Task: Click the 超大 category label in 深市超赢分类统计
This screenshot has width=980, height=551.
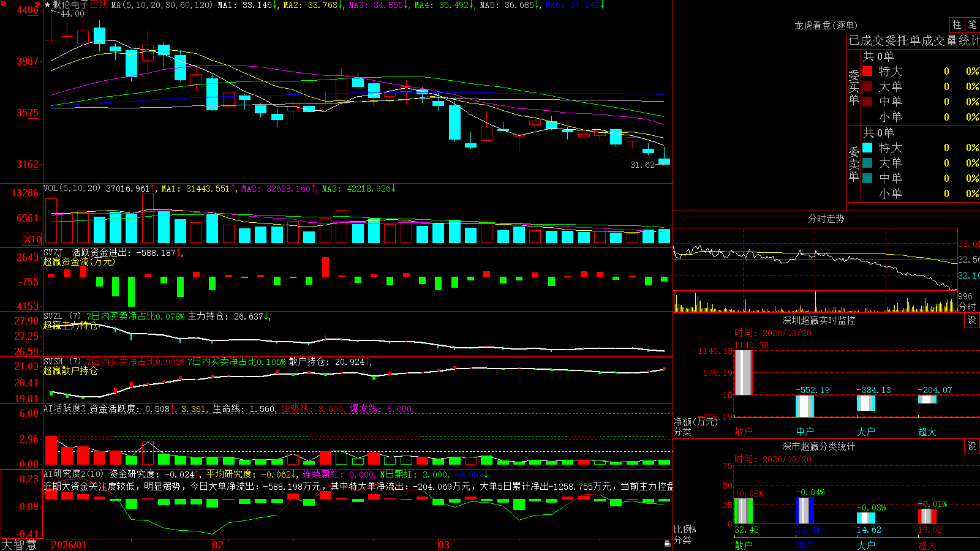Action: pos(927,545)
